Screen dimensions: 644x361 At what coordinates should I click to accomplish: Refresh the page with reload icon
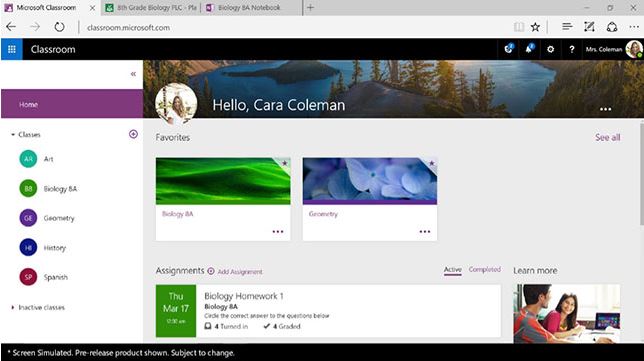point(60,27)
